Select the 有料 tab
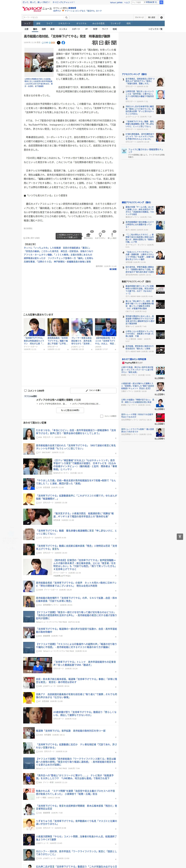This screenshot has height=868, width=186. coord(128,24)
